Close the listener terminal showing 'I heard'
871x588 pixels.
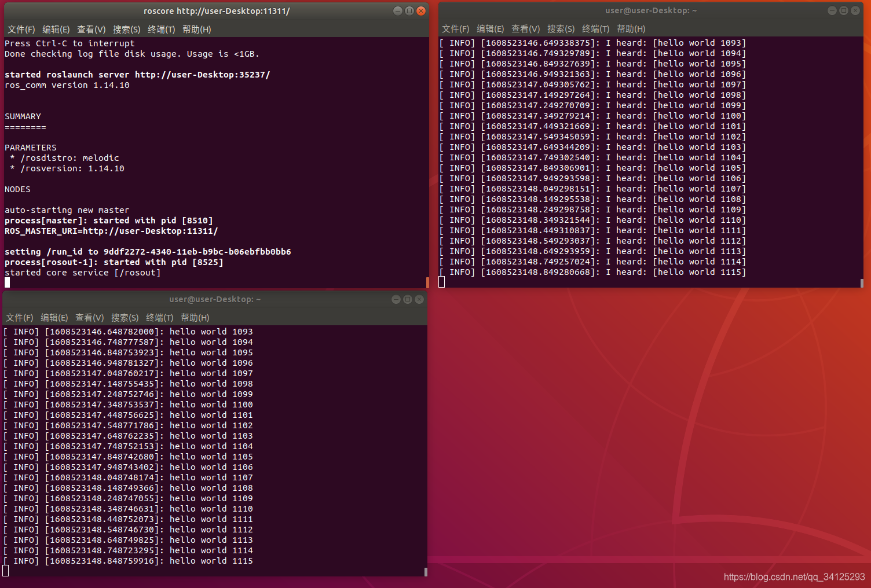(x=855, y=10)
